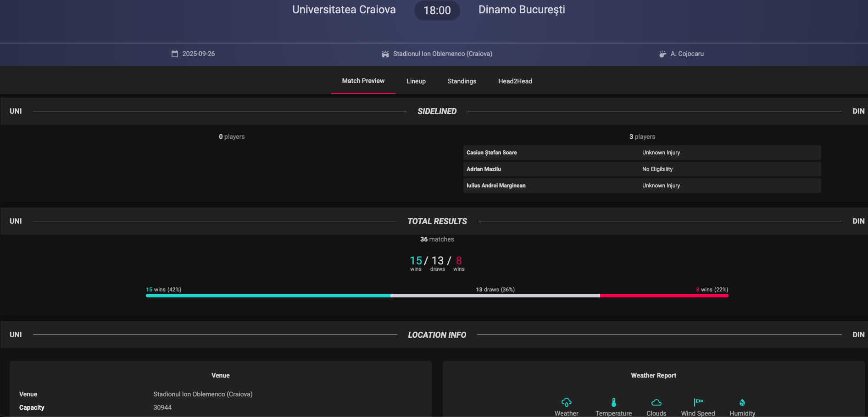Image resolution: width=868 pixels, height=417 pixels.
Task: Select the Match Preview tab
Action: click(363, 81)
